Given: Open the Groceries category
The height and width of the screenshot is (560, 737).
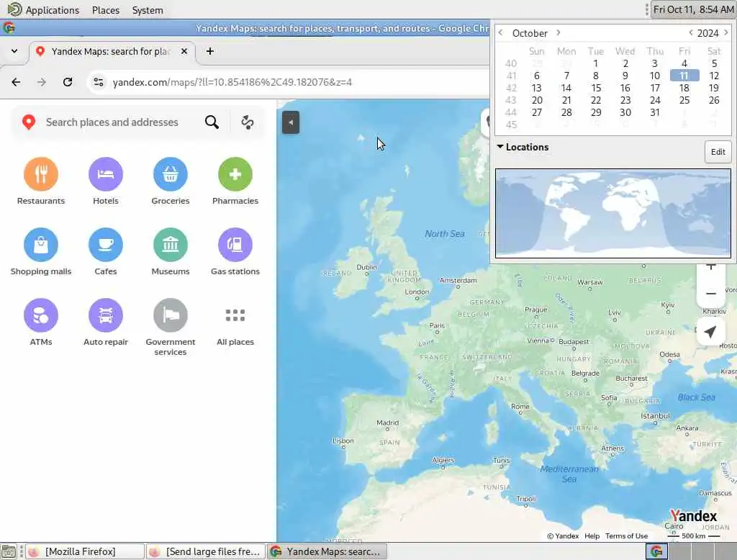Looking at the screenshot, I should coord(170,181).
